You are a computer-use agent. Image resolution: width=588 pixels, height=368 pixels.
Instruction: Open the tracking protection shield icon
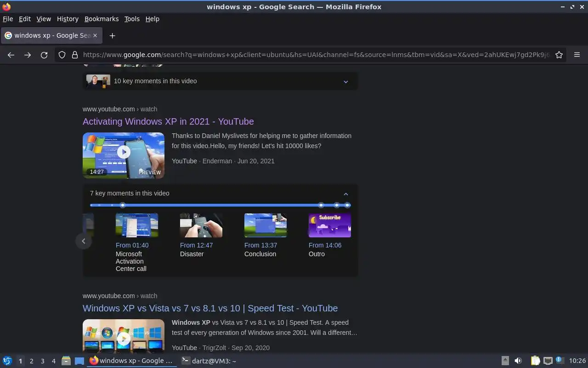[62, 55]
